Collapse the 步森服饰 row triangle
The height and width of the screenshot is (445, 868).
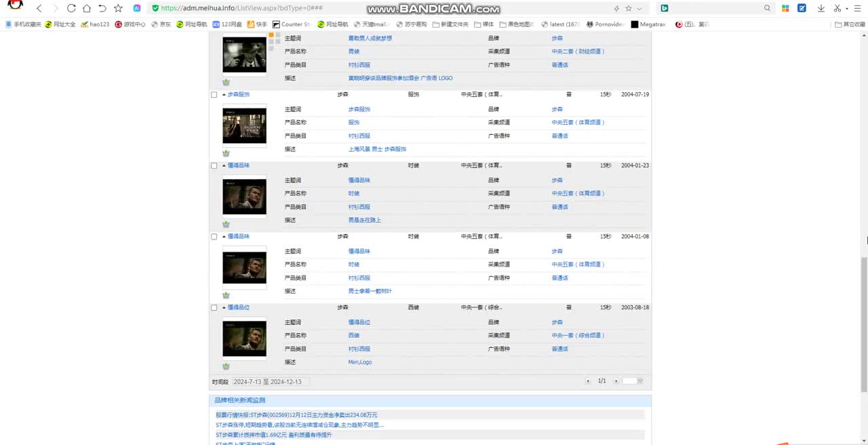(x=224, y=95)
